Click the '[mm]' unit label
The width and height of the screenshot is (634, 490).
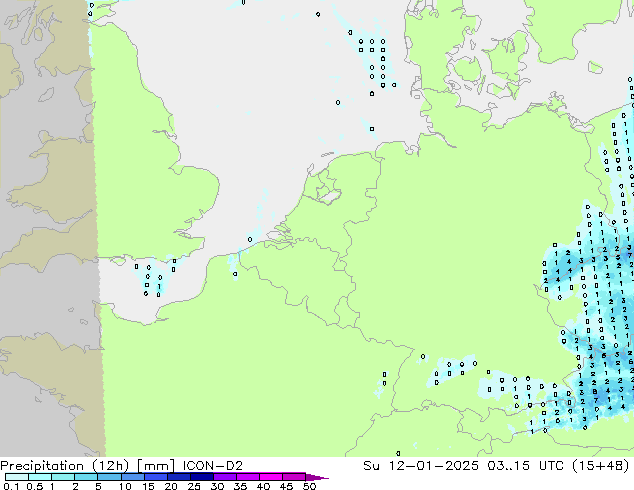pos(156,466)
